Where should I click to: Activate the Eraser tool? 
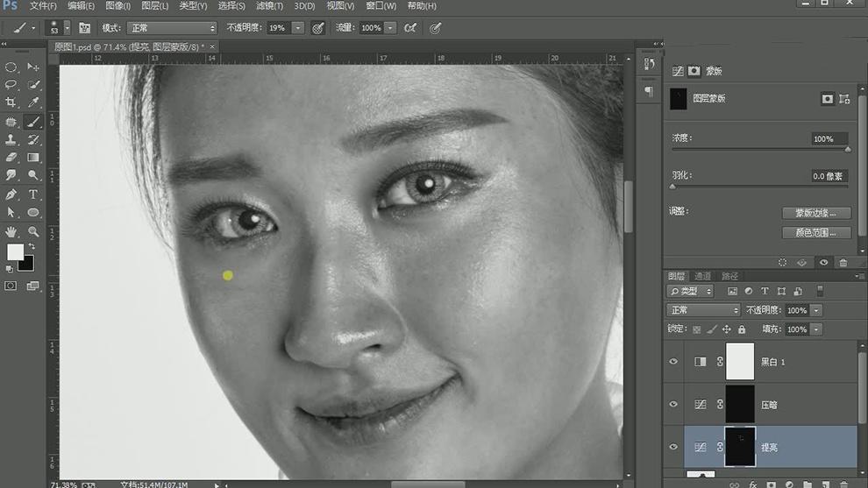(11, 159)
